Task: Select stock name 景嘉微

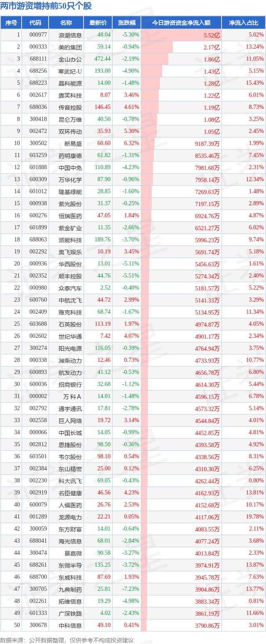Action: (x=73, y=553)
